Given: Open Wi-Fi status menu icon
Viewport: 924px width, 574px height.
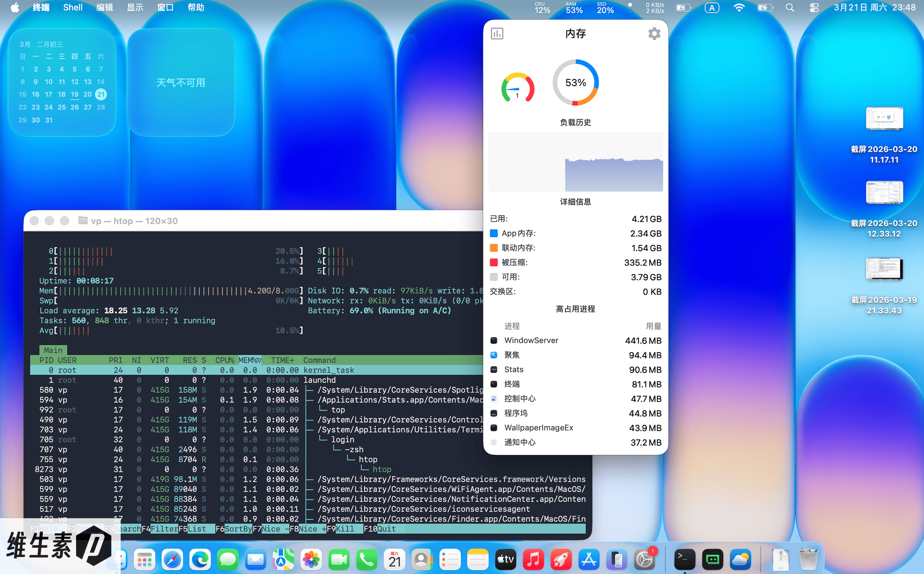Looking at the screenshot, I should coord(739,8).
